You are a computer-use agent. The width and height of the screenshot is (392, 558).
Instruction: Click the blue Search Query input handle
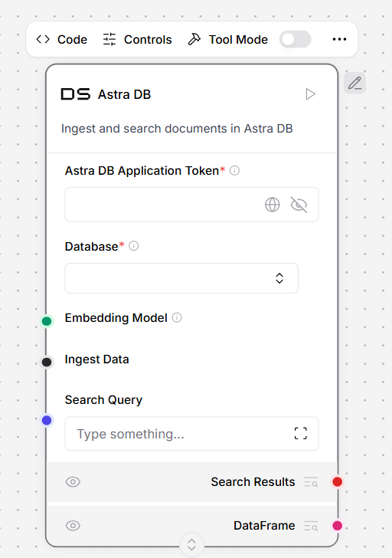tap(47, 420)
